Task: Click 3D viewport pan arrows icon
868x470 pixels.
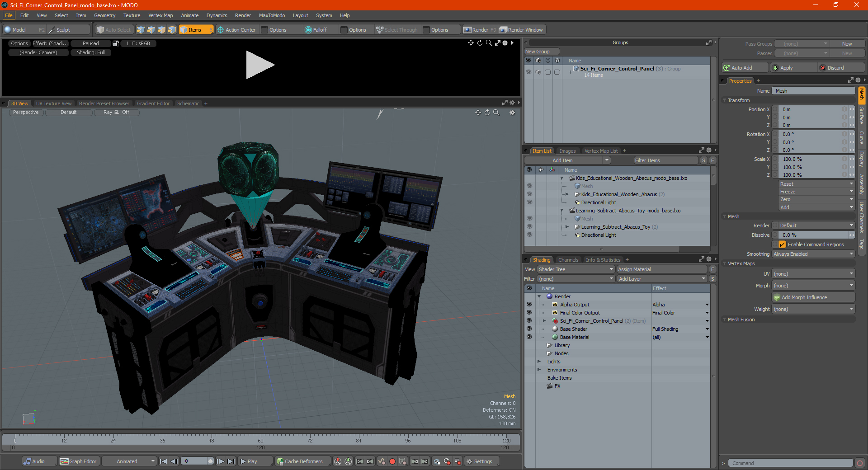Action: pyautogui.click(x=478, y=113)
